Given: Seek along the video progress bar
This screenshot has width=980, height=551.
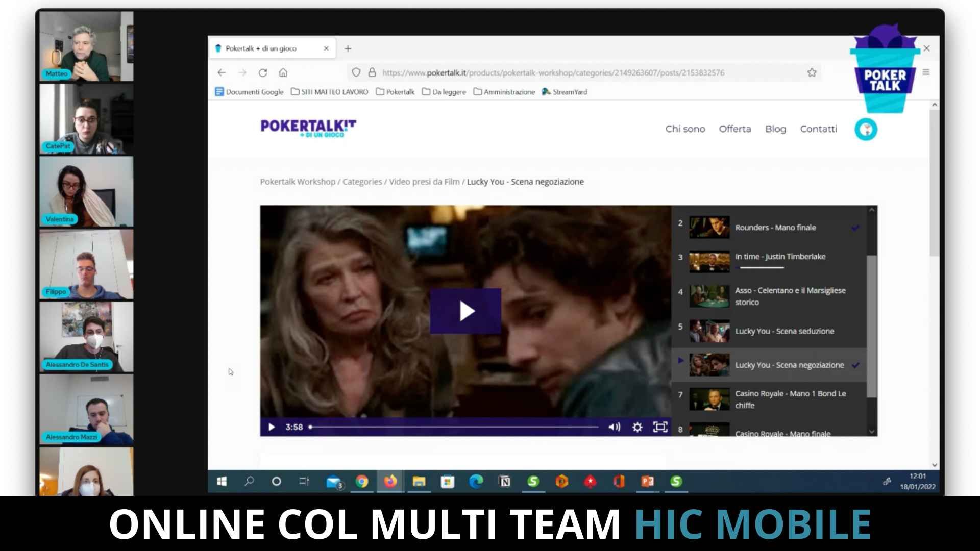Looking at the screenshot, I should [454, 427].
